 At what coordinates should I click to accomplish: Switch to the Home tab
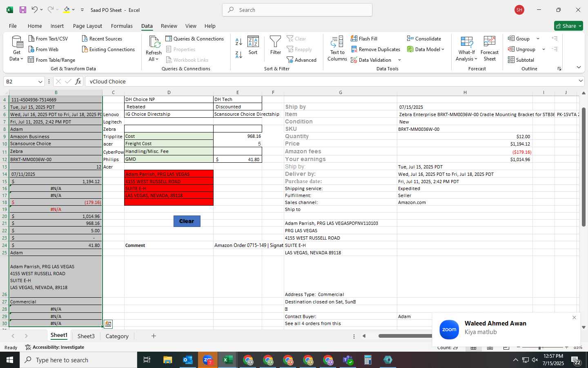coord(35,26)
